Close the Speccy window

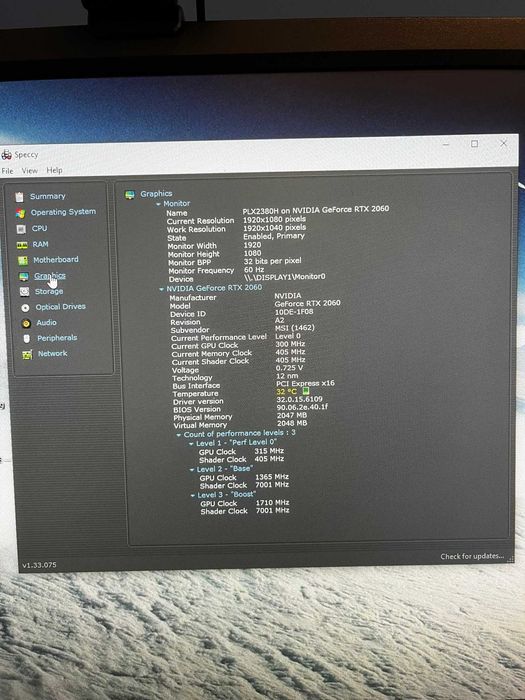[x=504, y=143]
